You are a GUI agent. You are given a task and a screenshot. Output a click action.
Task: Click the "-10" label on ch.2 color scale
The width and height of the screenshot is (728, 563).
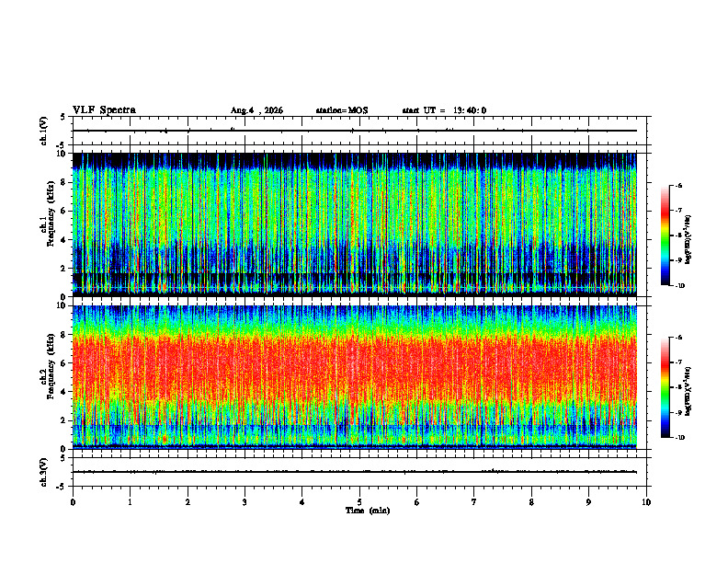680,438
